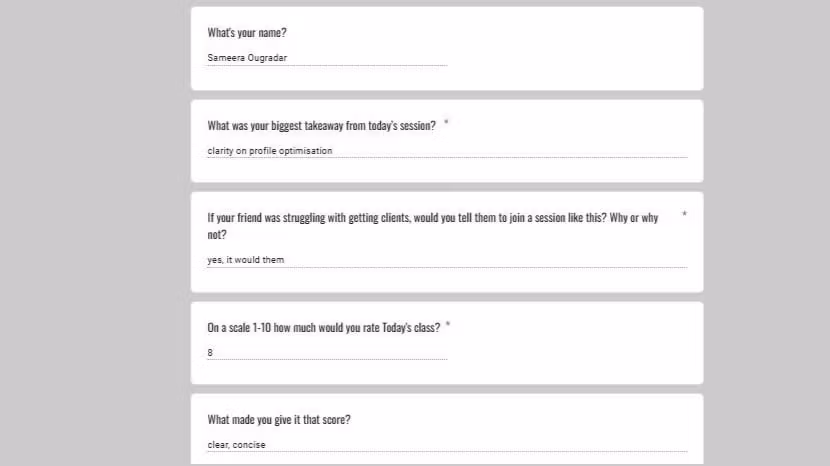
Task: Click the required asterisk beside the friend question
Action: 684,214
